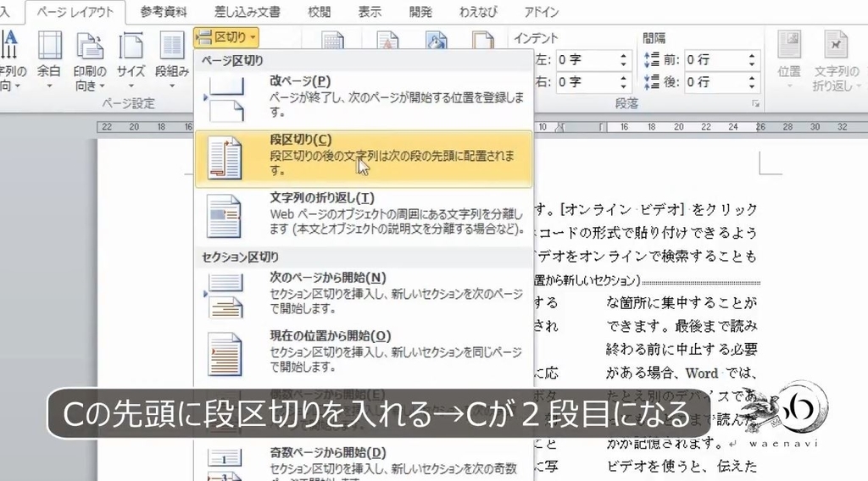Click the spacing after 後 field
The width and height of the screenshot is (868, 481).
pos(714,82)
